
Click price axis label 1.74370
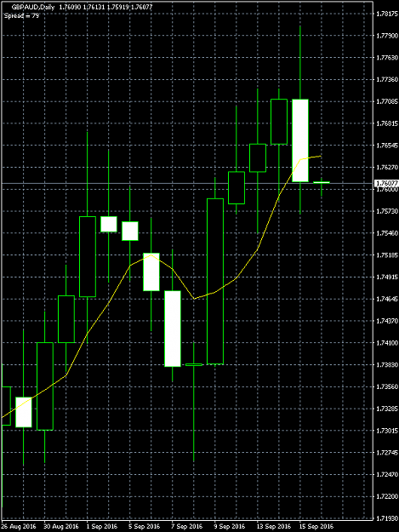click(x=387, y=321)
